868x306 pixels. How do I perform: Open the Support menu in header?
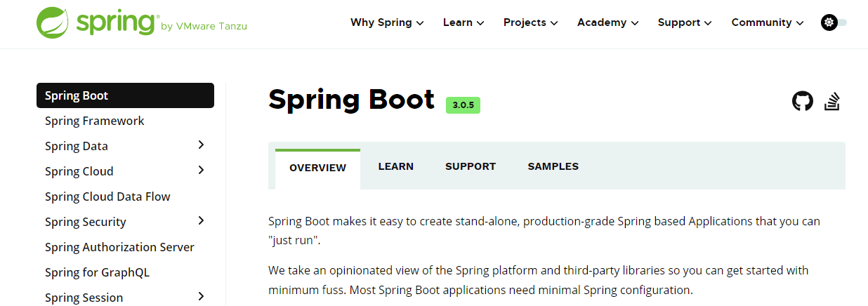pos(685,22)
